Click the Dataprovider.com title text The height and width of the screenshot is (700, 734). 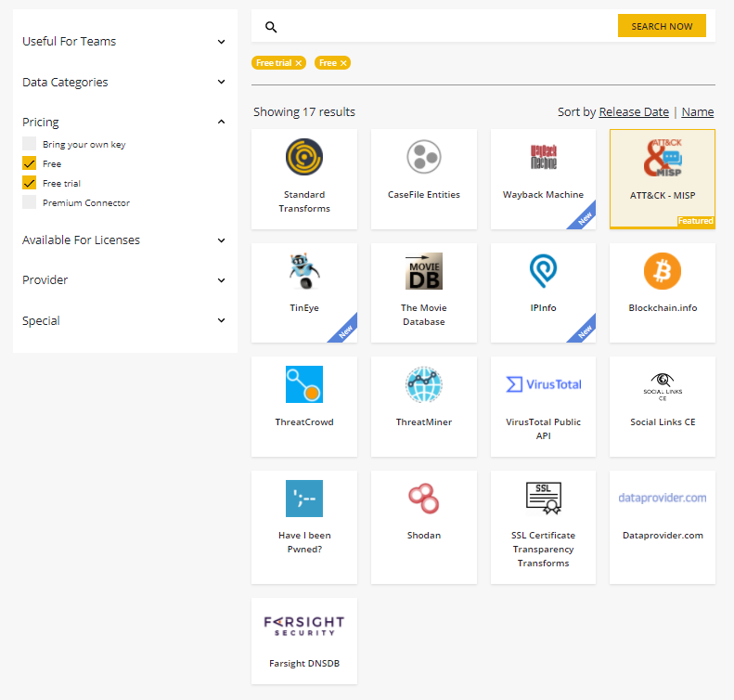tap(663, 535)
